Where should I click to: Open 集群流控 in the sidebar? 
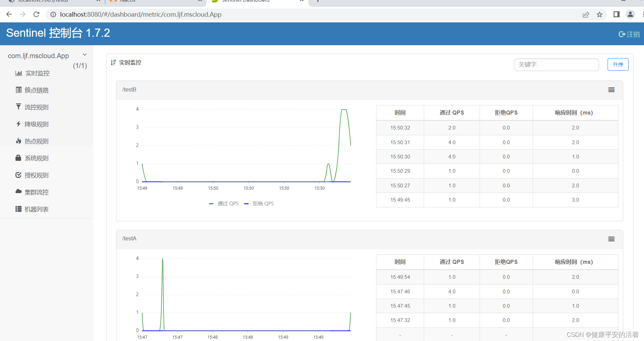[36, 192]
